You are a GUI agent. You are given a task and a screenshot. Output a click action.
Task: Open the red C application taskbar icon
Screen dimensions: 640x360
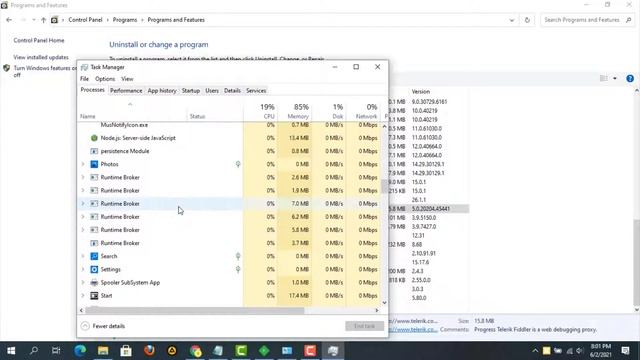click(x=310, y=351)
